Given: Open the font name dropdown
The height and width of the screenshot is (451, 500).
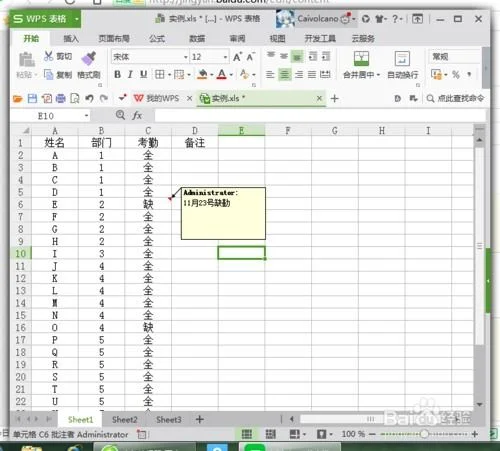Looking at the screenshot, I should pos(186,57).
